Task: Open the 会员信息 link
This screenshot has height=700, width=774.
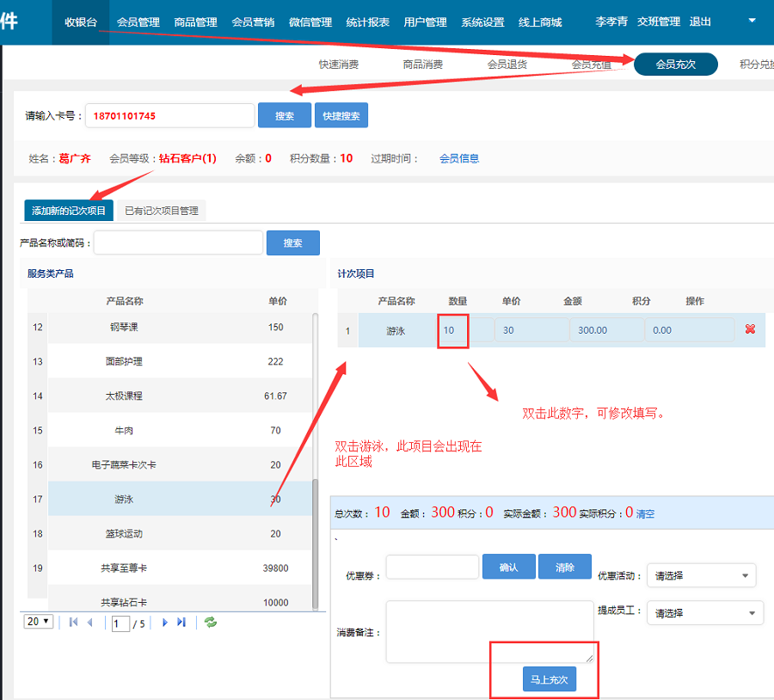Action: pyautogui.click(x=459, y=158)
